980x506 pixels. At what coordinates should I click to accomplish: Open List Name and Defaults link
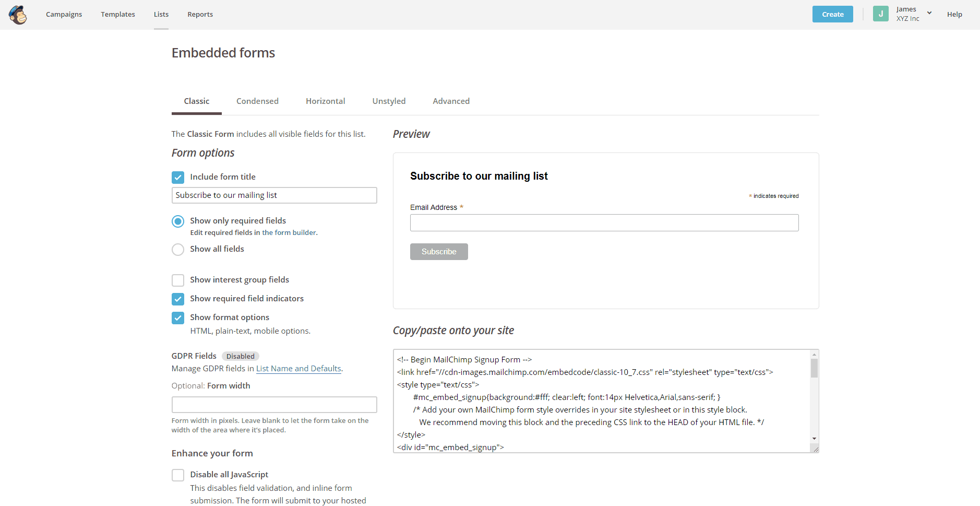coord(298,369)
